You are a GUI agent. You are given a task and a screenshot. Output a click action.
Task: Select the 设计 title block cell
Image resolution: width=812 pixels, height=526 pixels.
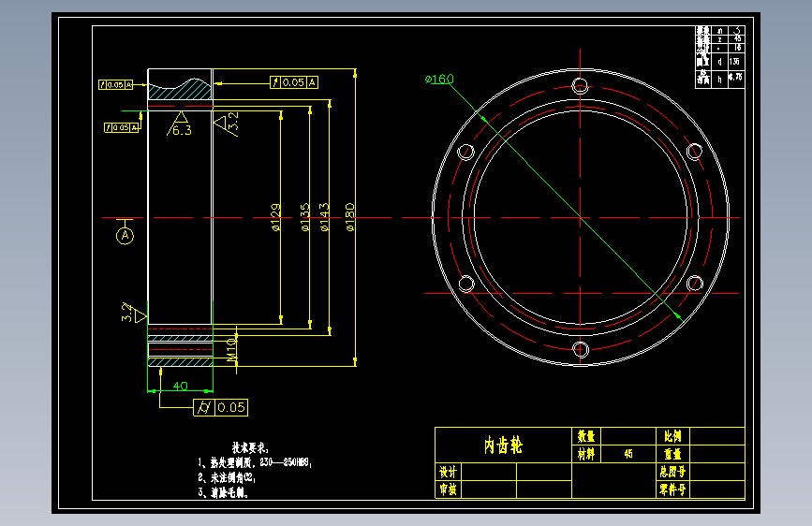click(448, 472)
